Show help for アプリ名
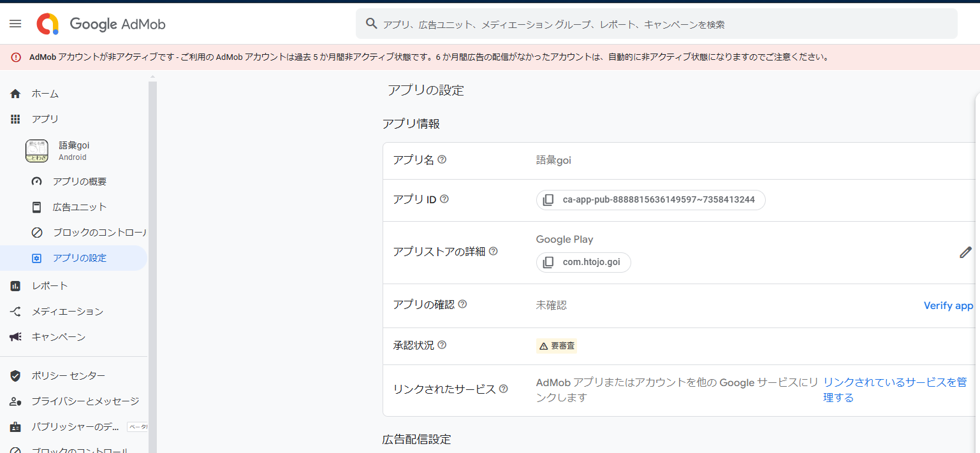 [442, 160]
